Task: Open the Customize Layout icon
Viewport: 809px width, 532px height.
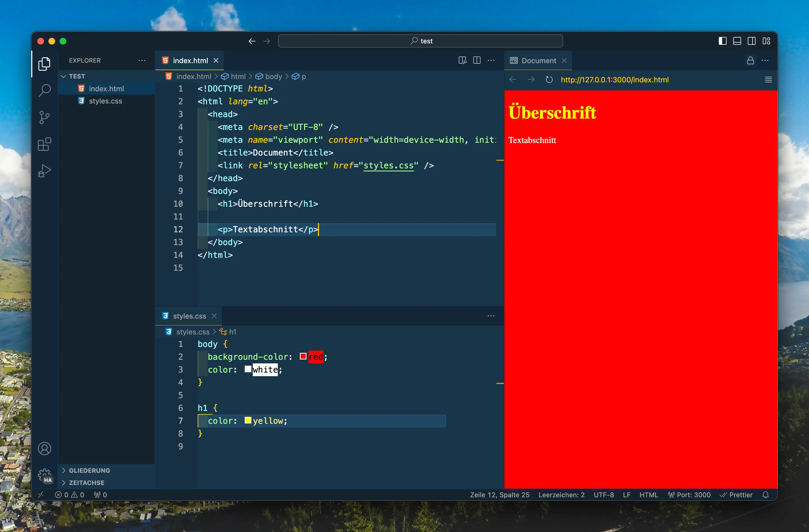Action: (766, 41)
